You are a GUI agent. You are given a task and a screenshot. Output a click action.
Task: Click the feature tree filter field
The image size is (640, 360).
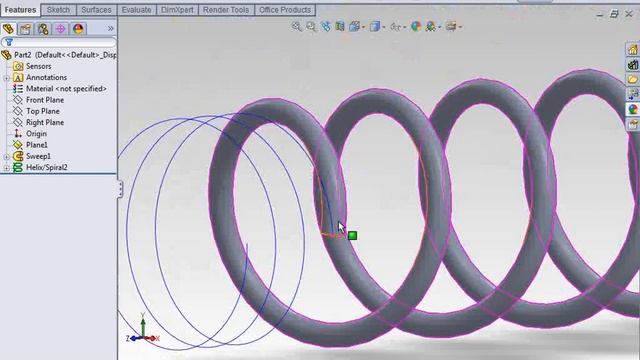pos(59,42)
